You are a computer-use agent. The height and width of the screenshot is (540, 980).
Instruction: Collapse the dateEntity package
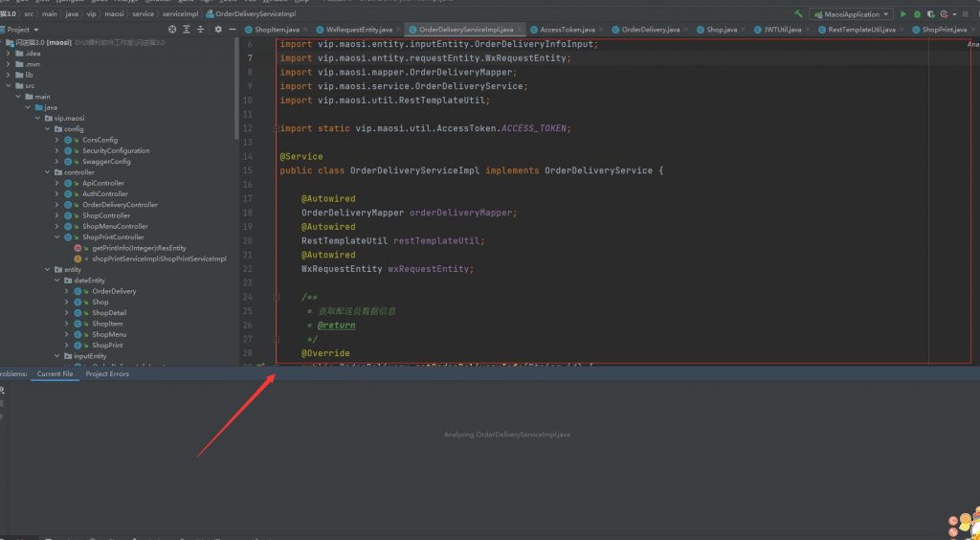57,281
